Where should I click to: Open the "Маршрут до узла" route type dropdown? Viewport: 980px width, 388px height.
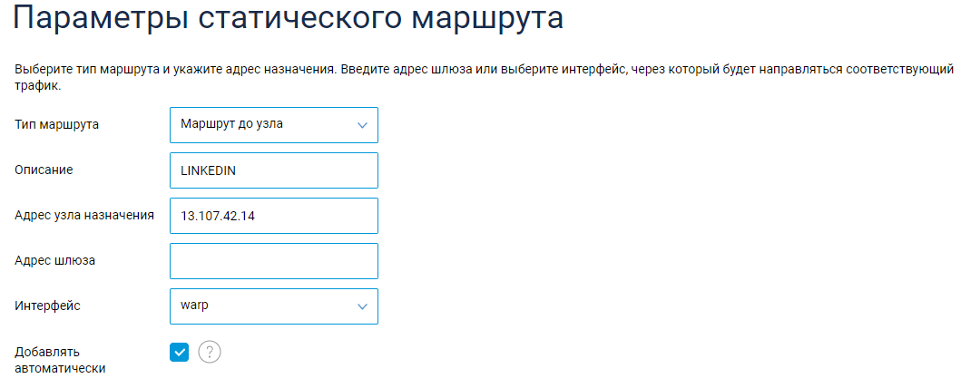(x=273, y=125)
